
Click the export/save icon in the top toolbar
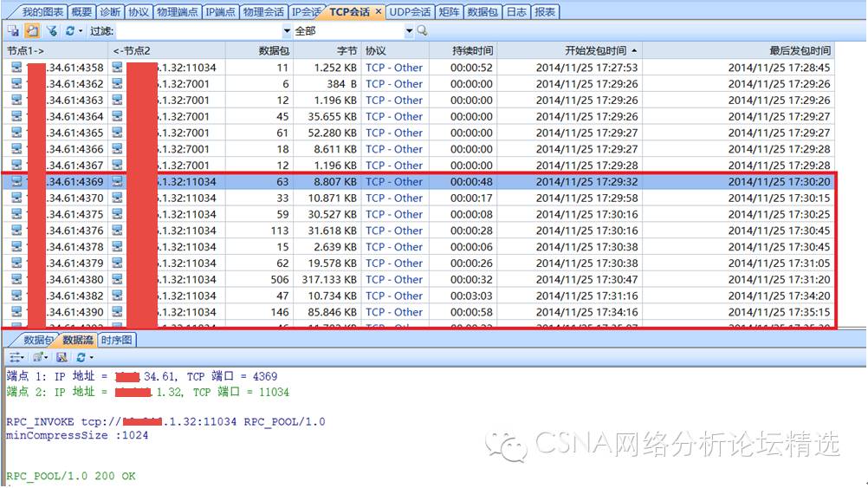[13, 30]
